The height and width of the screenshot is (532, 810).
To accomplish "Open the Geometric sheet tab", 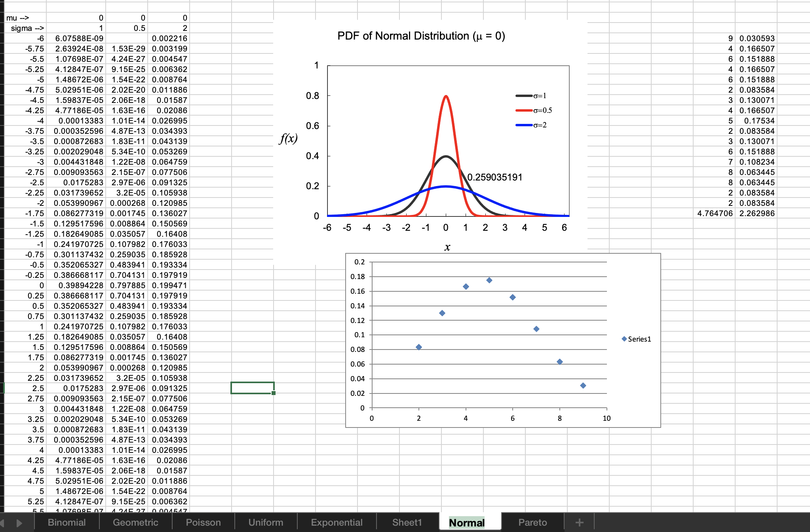I will 135,522.
